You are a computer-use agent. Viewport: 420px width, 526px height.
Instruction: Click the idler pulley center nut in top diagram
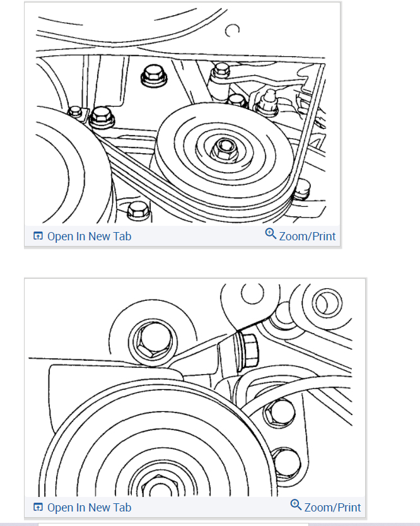pos(224,149)
